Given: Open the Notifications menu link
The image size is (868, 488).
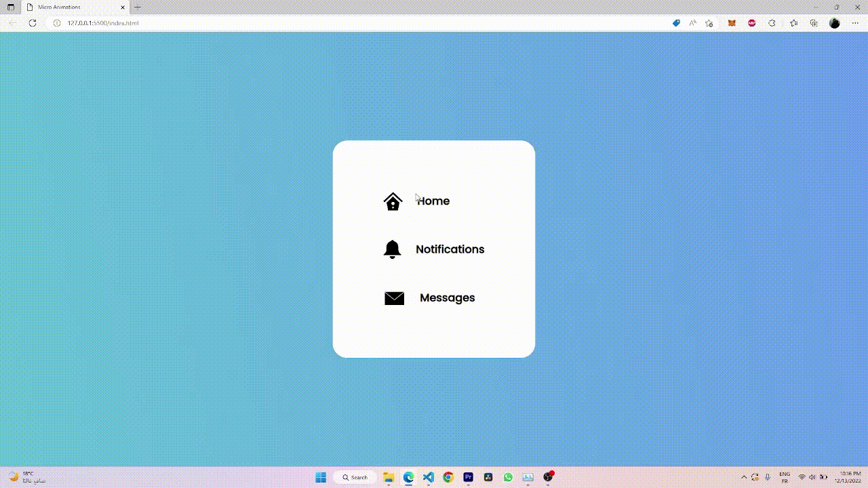Looking at the screenshot, I should point(450,249).
